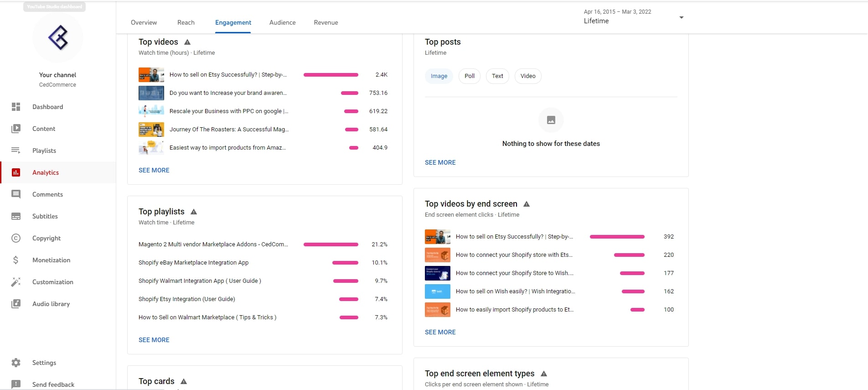Click thumbnail of 'How to connect your Shopify Store to Wish'
The image size is (868, 390).
click(438, 273)
